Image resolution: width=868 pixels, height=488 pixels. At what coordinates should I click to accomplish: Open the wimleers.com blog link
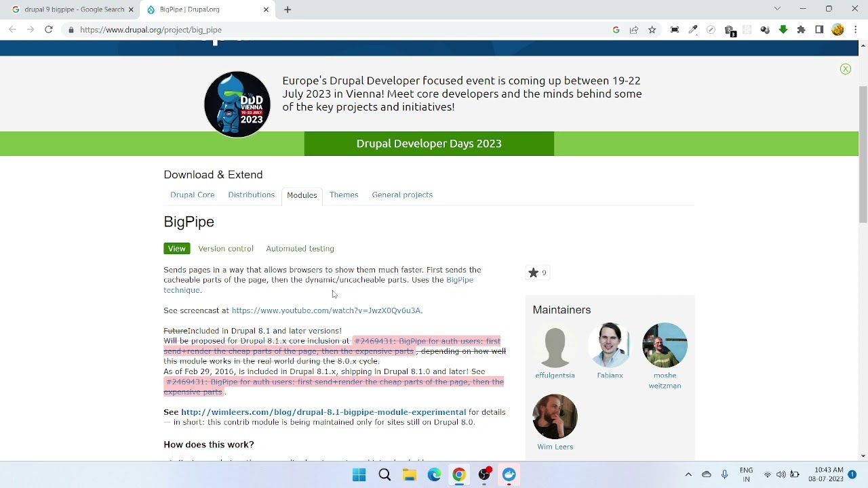(x=323, y=412)
